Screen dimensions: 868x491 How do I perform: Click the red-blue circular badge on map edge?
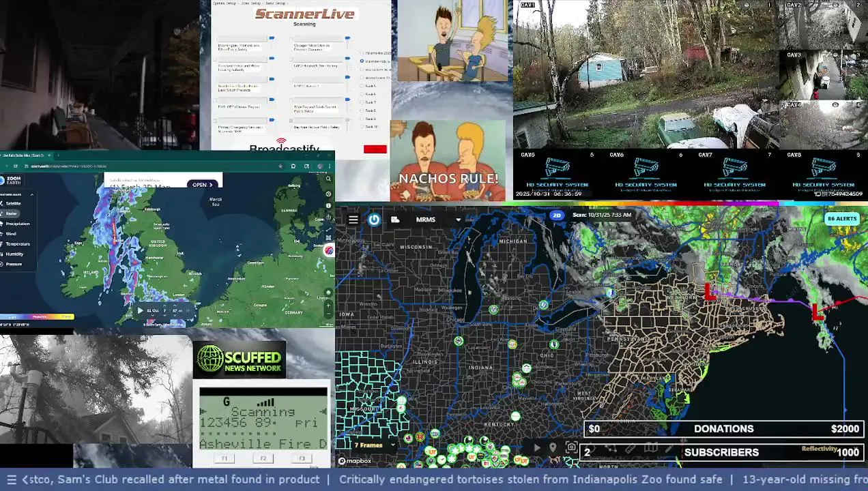coord(329,250)
